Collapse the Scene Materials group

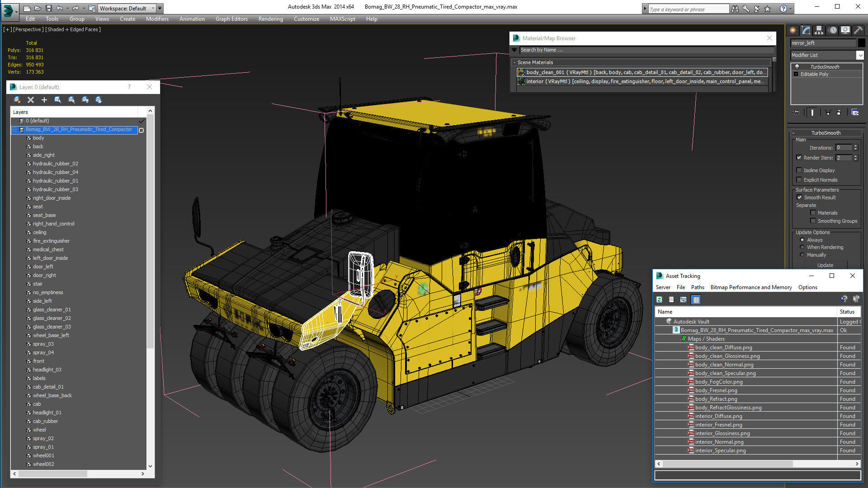pyautogui.click(x=514, y=62)
